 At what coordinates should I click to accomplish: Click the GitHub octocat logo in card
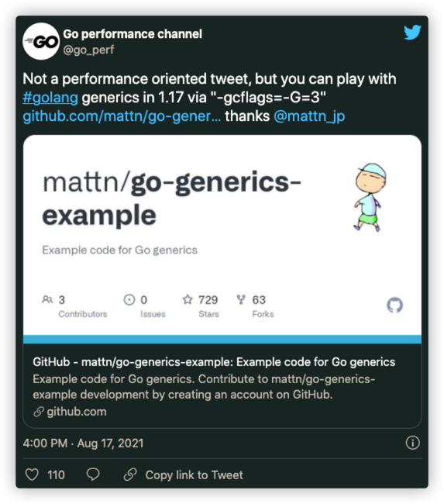(x=394, y=305)
